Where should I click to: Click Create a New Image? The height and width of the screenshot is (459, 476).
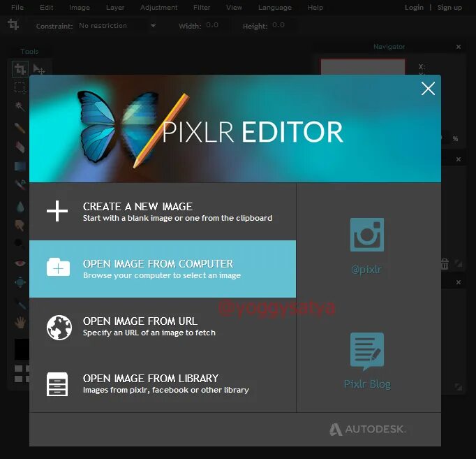pos(163,212)
